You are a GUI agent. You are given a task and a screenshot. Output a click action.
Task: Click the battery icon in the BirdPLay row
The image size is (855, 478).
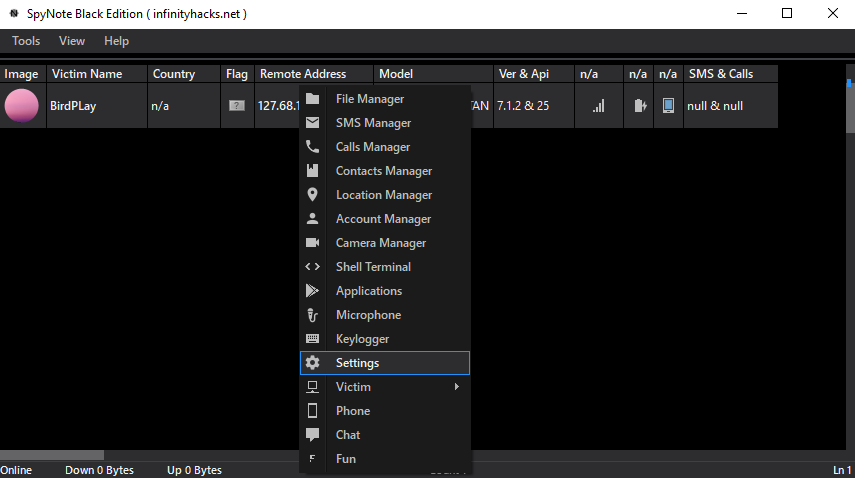click(x=638, y=106)
